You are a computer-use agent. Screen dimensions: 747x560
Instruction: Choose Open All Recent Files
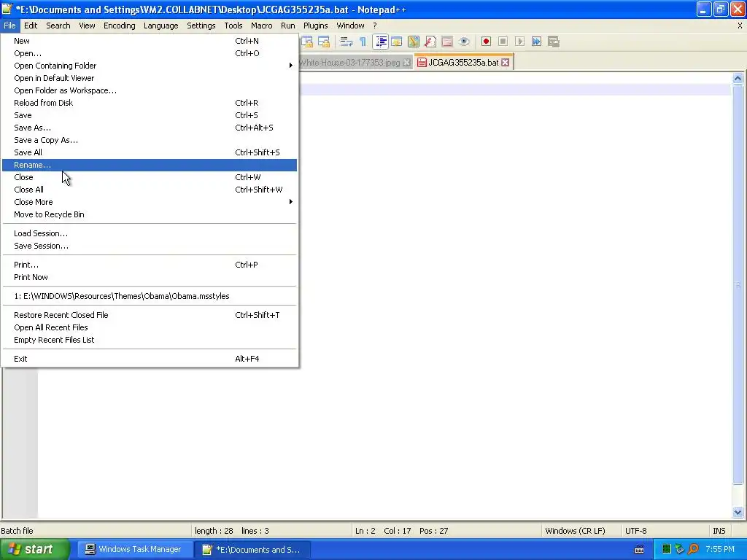click(149, 327)
